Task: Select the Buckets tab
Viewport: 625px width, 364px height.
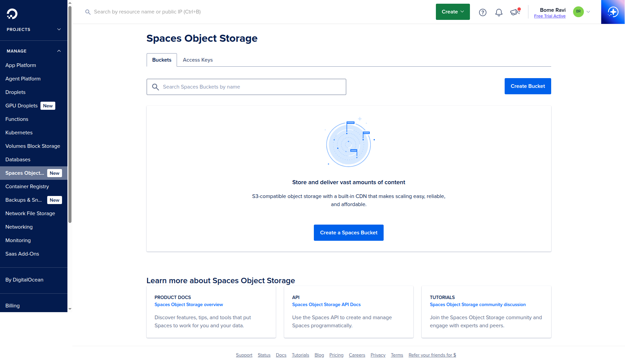Action: pyautogui.click(x=161, y=60)
